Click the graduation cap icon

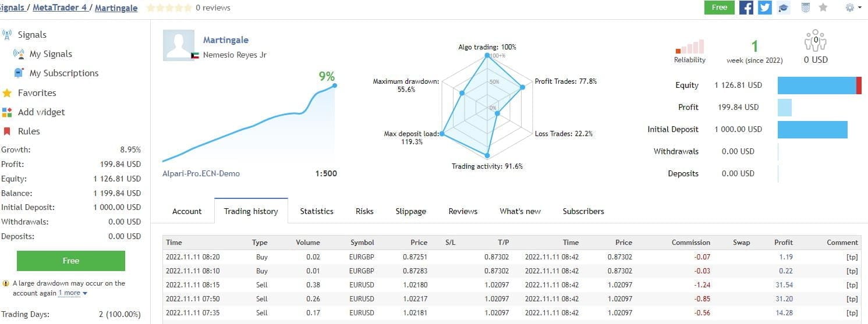tap(784, 8)
